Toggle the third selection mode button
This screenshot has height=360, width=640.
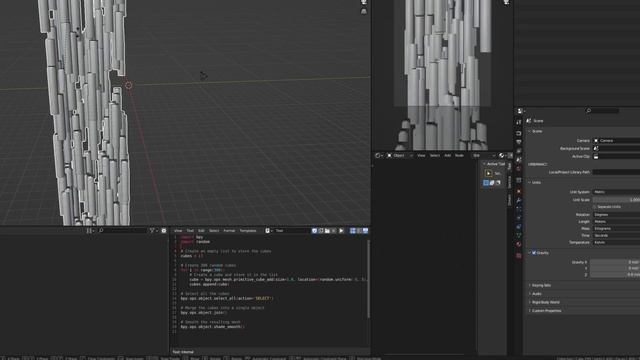pos(498,183)
